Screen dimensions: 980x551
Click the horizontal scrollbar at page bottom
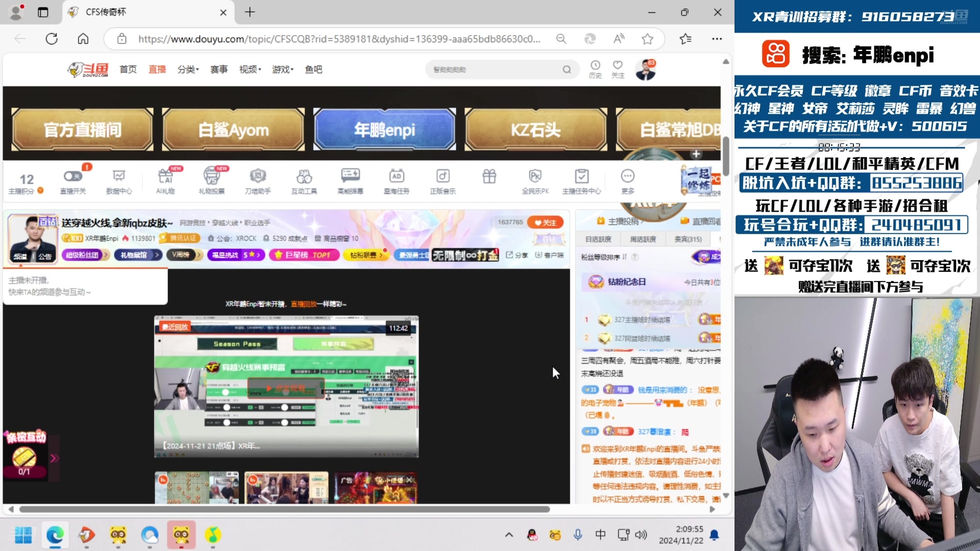(284, 509)
